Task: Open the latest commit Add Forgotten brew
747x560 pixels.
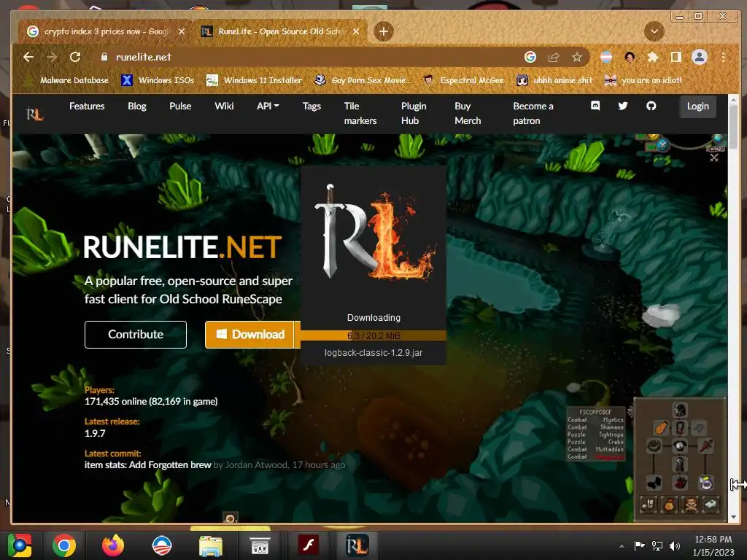Action: (x=147, y=464)
